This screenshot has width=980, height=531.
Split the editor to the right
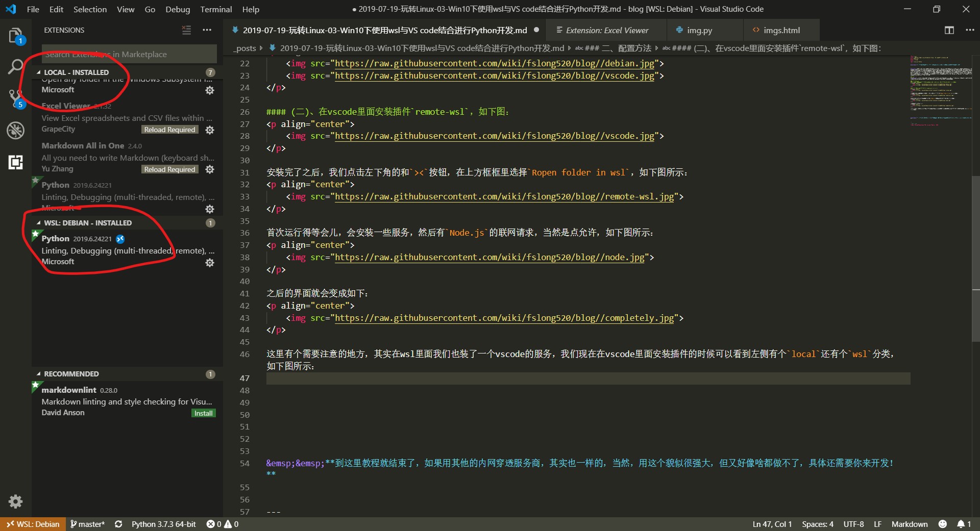click(949, 30)
